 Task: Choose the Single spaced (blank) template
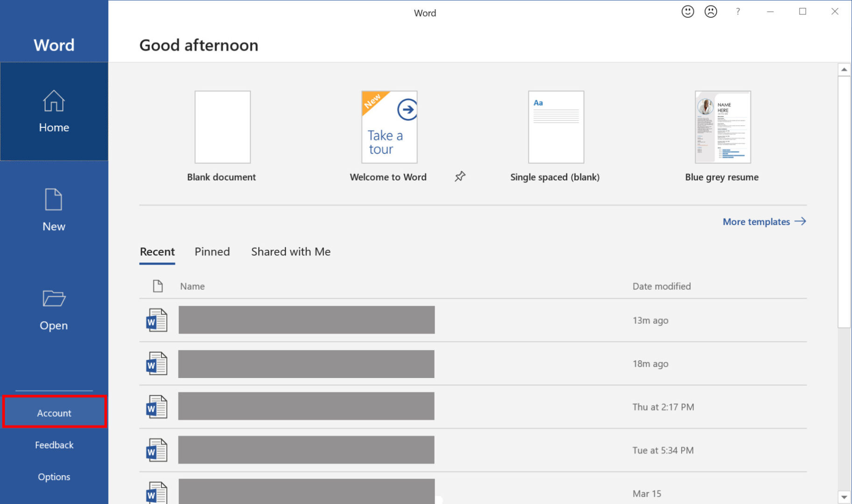[x=555, y=127]
